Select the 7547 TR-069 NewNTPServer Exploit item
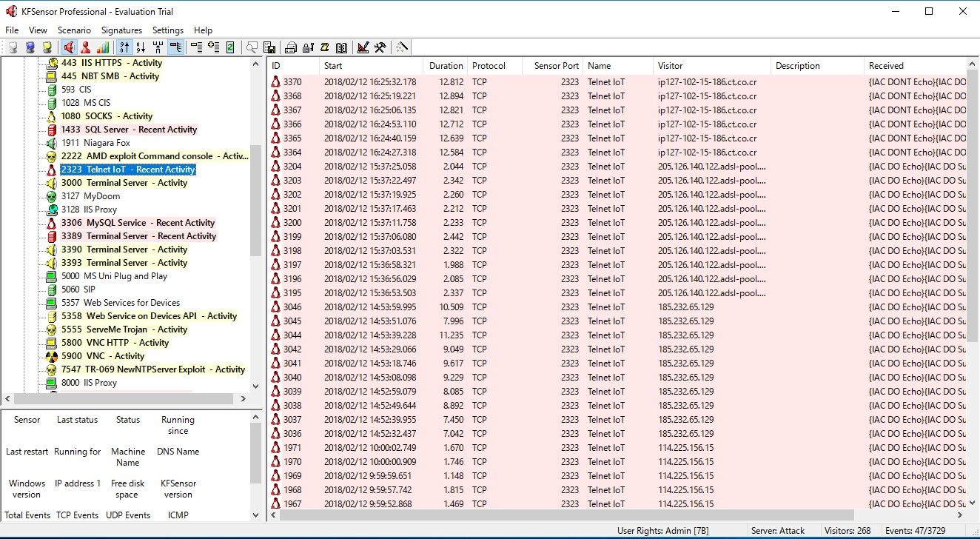The height and width of the screenshot is (539, 980). click(152, 369)
